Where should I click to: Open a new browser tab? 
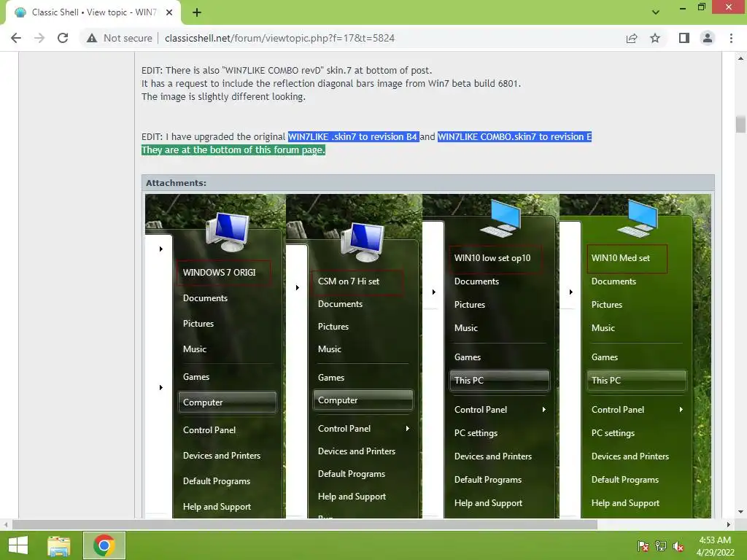pos(197,12)
